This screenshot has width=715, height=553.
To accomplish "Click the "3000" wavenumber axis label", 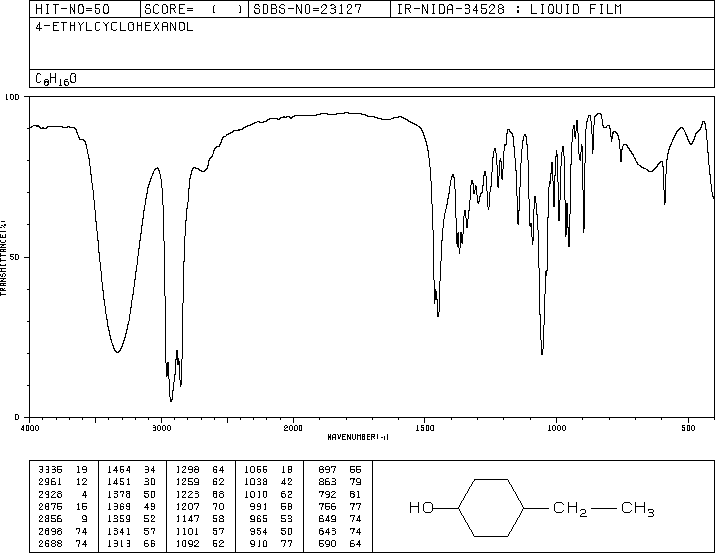I will point(161,428).
